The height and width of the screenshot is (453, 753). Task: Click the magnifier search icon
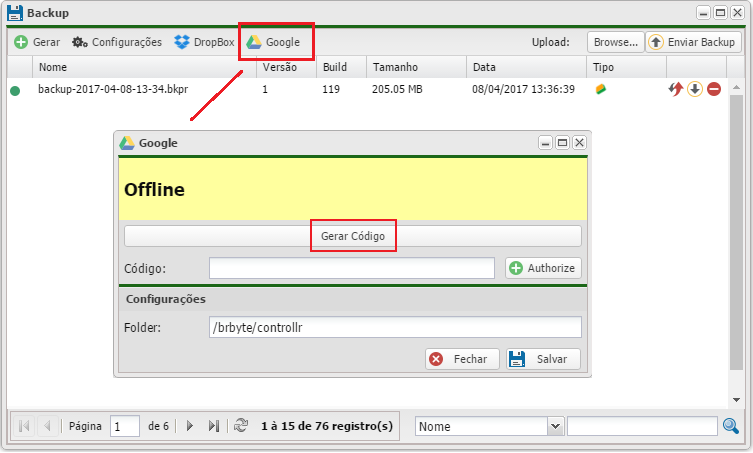click(732, 426)
